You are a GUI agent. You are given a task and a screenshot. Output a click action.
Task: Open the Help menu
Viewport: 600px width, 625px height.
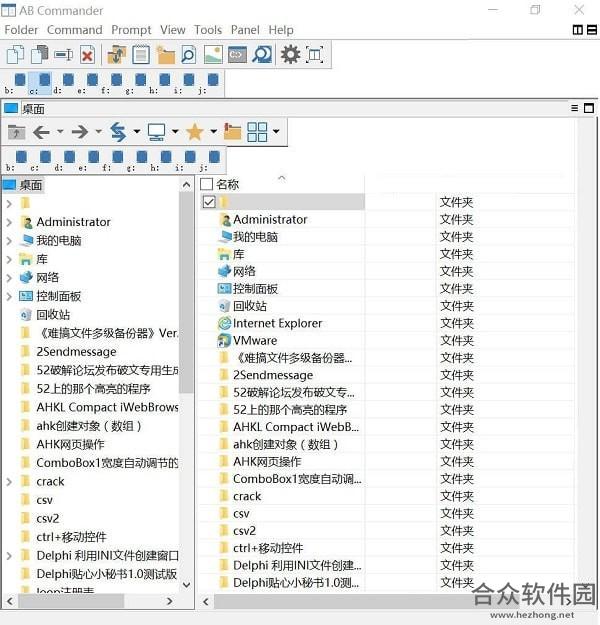[x=281, y=30]
